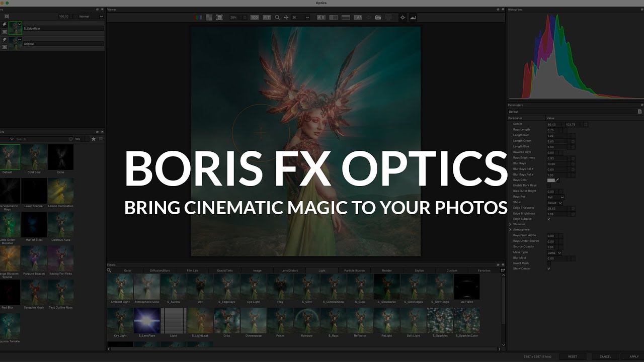Toggle the A/B comparison icon
Image resolution: width=644 pixels, height=362 pixels.
(x=321, y=18)
